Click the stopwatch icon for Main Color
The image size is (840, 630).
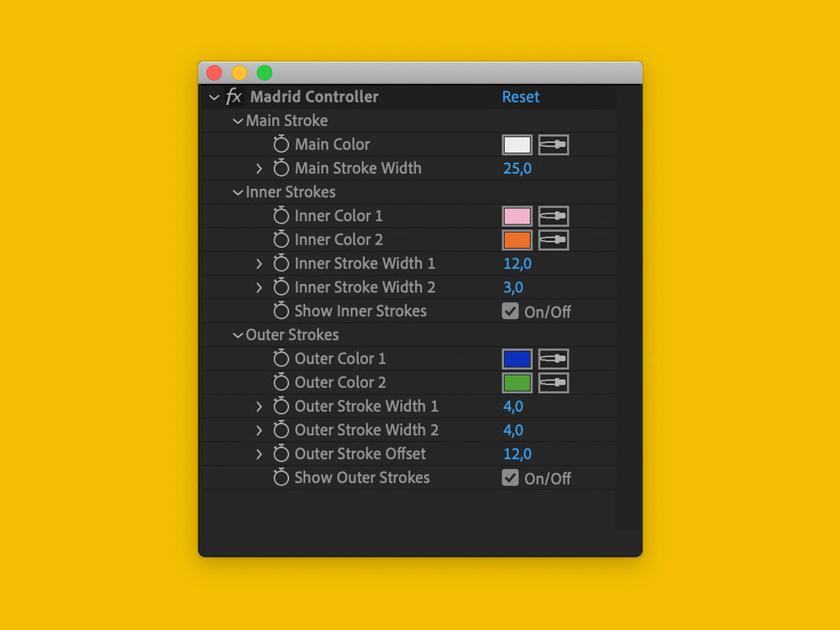pos(281,144)
